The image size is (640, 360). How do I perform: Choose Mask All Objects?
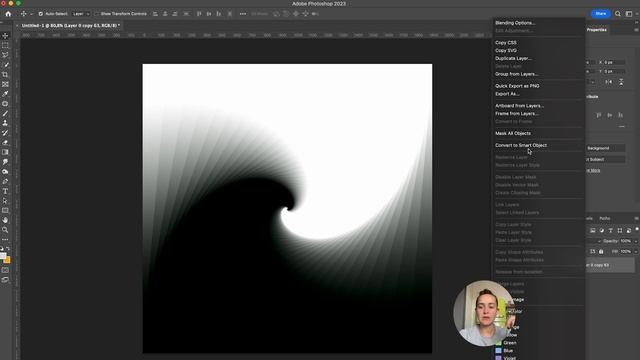point(513,133)
